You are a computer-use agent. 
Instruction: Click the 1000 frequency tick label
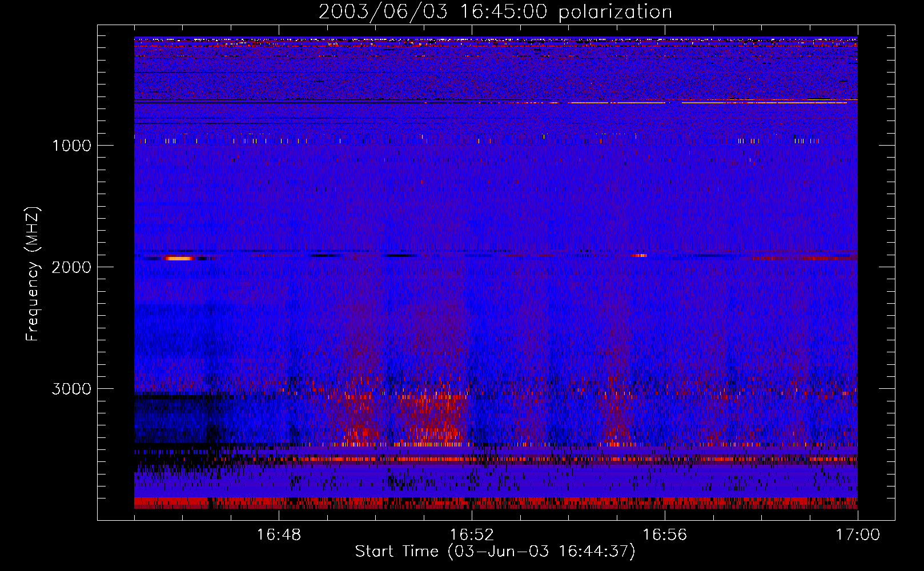[x=72, y=146]
